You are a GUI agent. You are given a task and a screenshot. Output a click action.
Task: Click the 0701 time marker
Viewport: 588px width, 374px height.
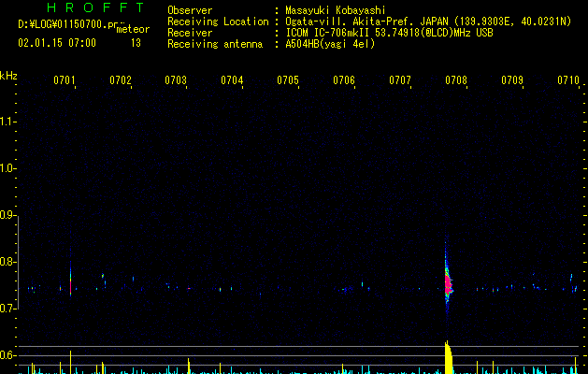coord(65,79)
